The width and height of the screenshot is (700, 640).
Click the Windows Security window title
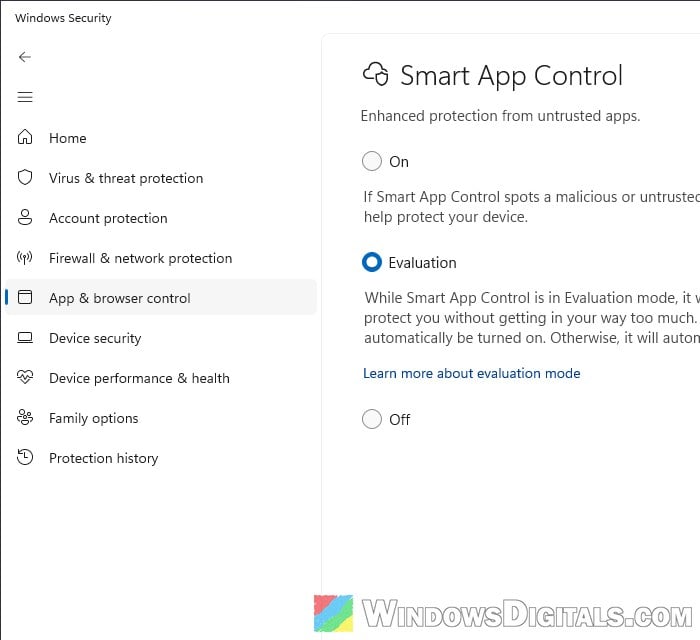pos(63,18)
